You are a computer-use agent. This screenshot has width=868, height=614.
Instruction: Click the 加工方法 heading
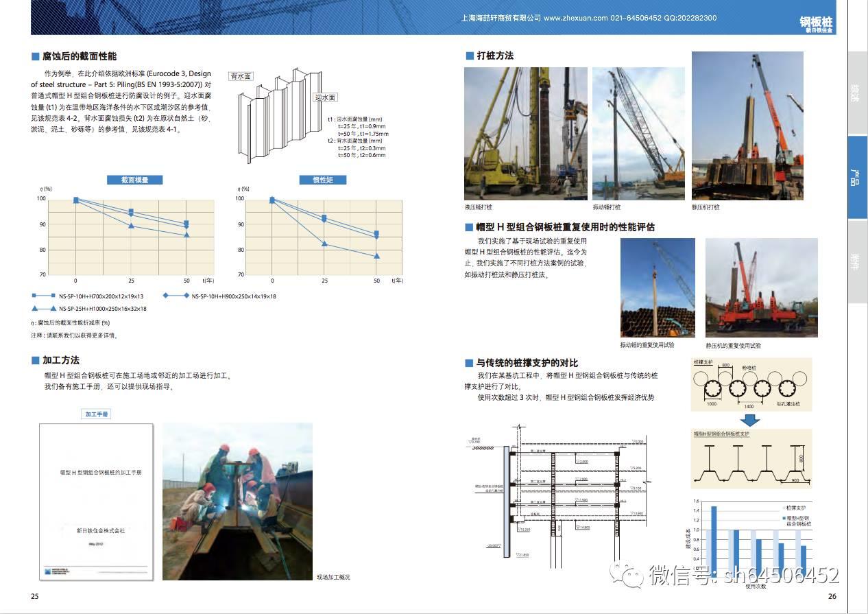[x=61, y=360]
